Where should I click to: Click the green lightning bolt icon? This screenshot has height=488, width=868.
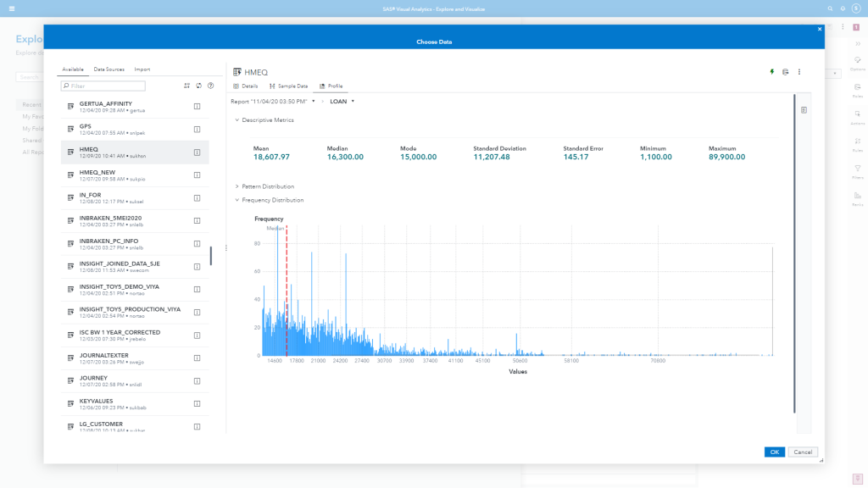[x=771, y=72]
